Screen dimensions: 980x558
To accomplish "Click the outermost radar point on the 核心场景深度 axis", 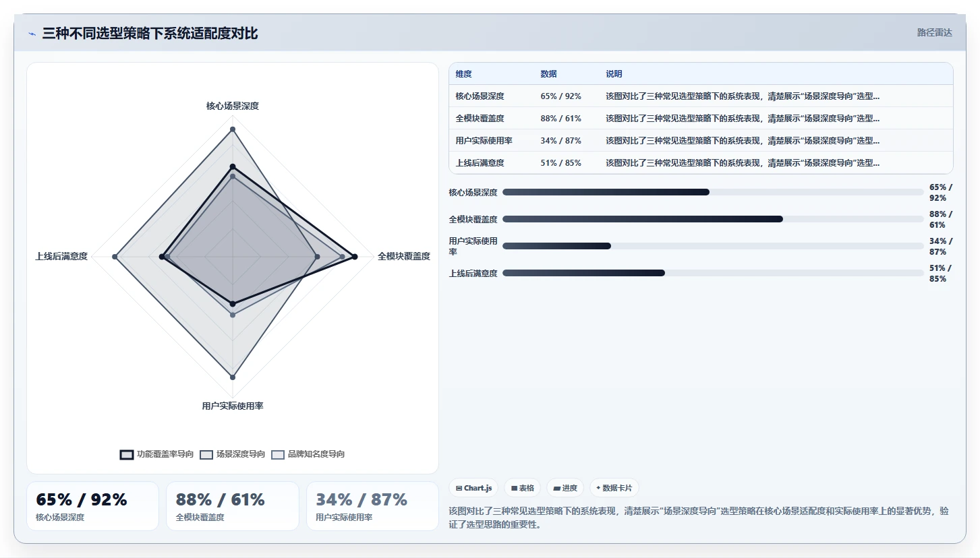I will click(233, 129).
